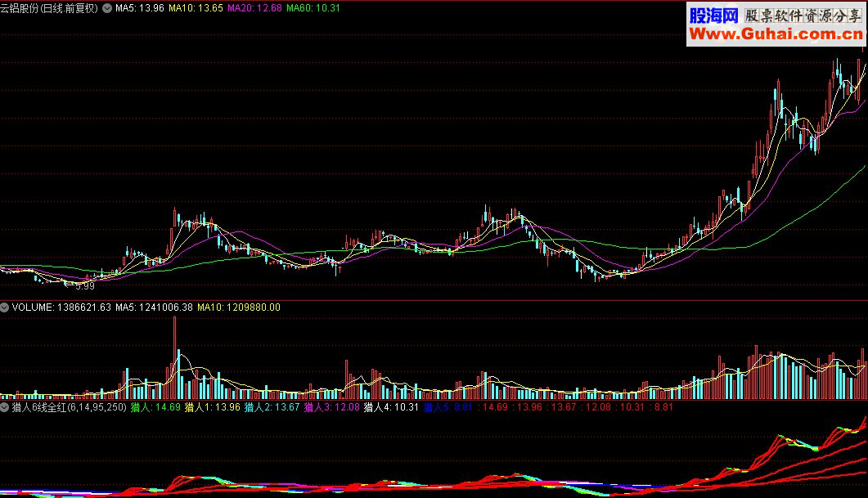
Task: Select the white 猎人4: 10.31 value
Action: (391, 407)
